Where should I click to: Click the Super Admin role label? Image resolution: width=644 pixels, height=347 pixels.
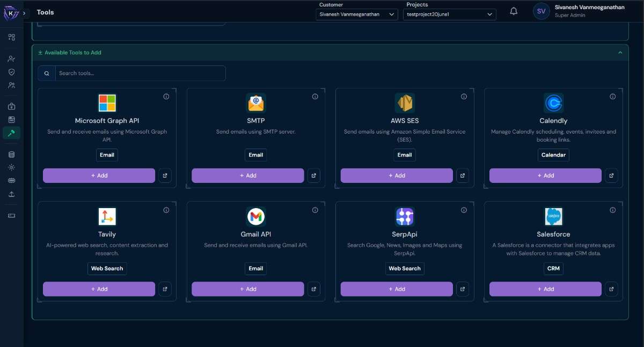click(x=570, y=16)
